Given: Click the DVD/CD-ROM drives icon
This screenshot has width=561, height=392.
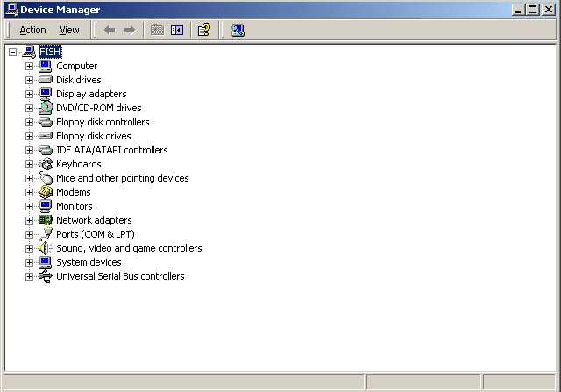Looking at the screenshot, I should (46, 108).
